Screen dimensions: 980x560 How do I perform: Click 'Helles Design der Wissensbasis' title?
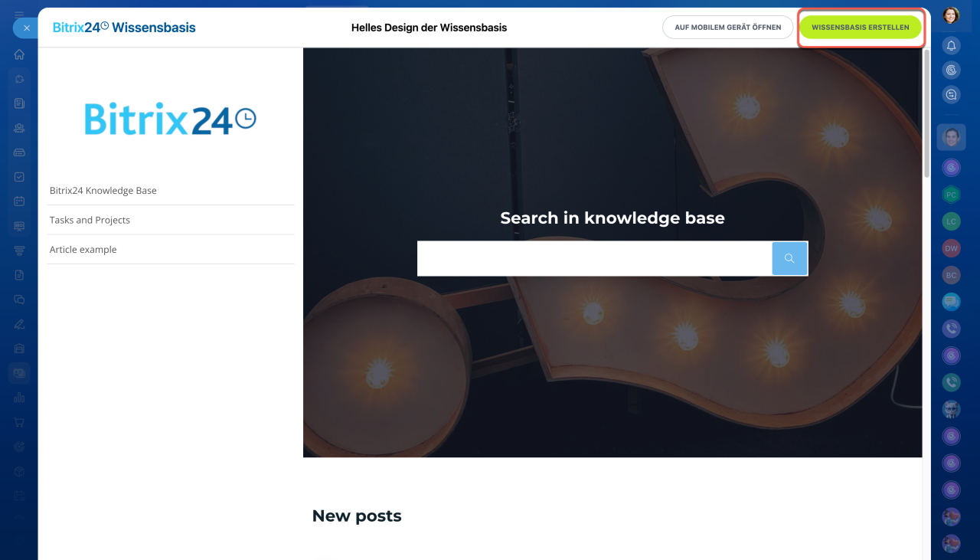click(429, 28)
